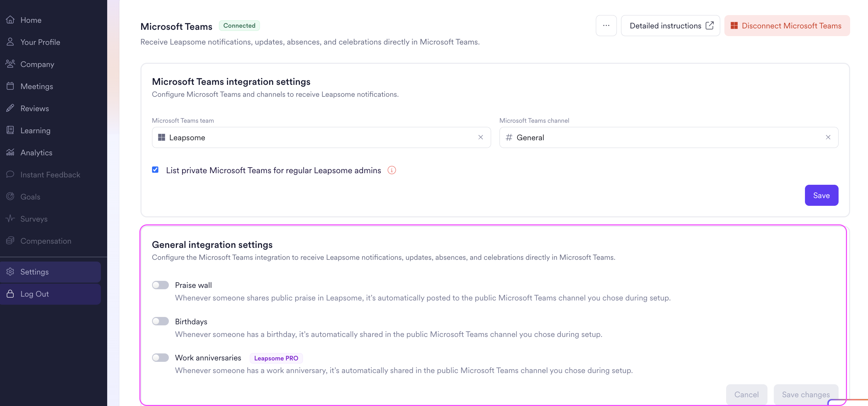Turn on the Birthdays toggle
Viewport: 868px width, 406px height.
point(160,322)
